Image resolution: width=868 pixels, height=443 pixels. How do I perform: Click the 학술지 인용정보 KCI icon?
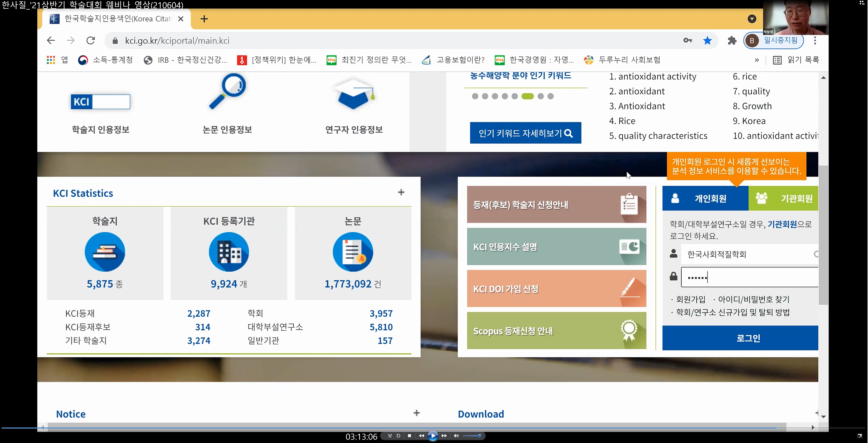(100, 101)
